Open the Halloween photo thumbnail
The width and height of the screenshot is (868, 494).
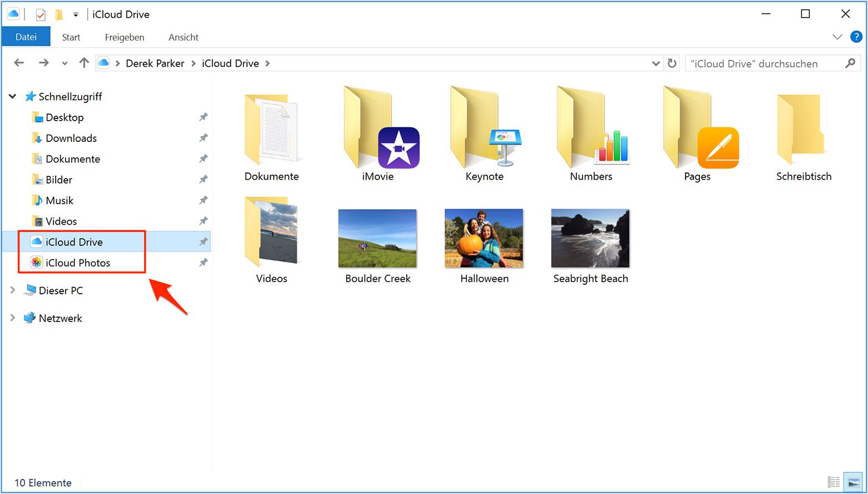(484, 238)
